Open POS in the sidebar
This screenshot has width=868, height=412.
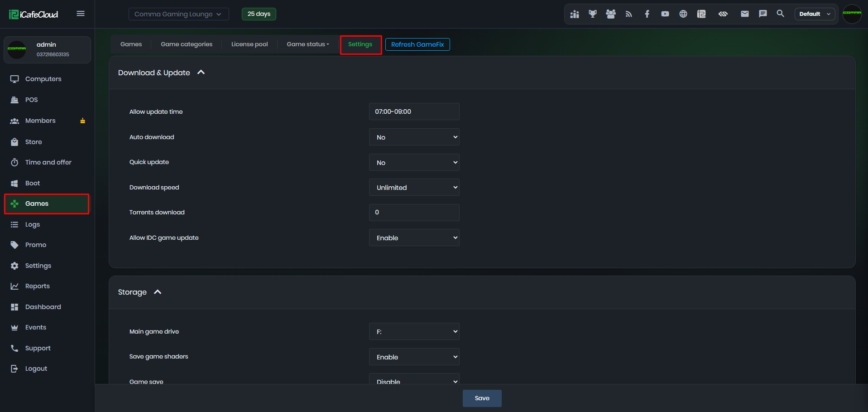(31, 100)
